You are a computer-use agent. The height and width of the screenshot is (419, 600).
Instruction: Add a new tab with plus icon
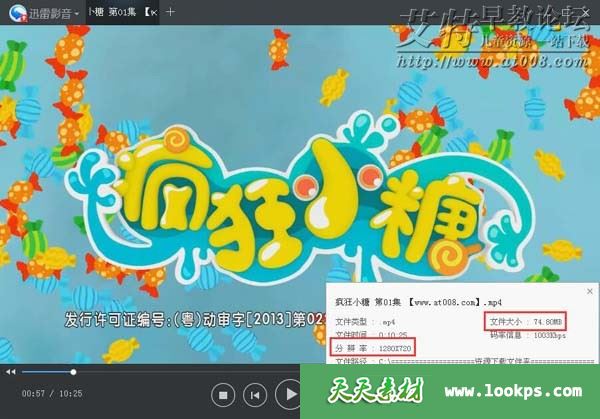[x=170, y=12]
